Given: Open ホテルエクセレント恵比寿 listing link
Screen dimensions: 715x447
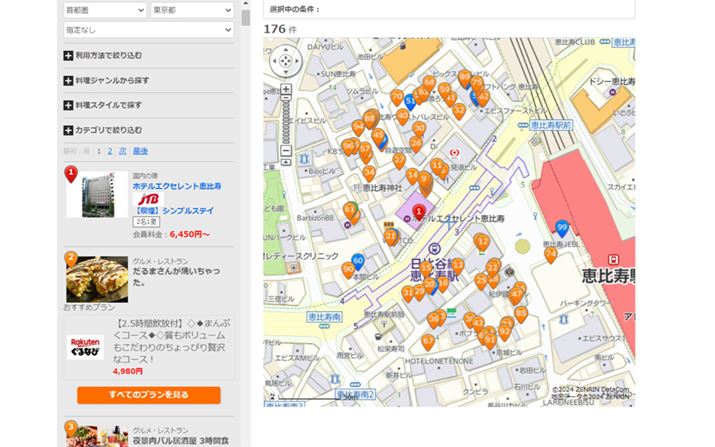Looking at the screenshot, I should coord(177,186).
